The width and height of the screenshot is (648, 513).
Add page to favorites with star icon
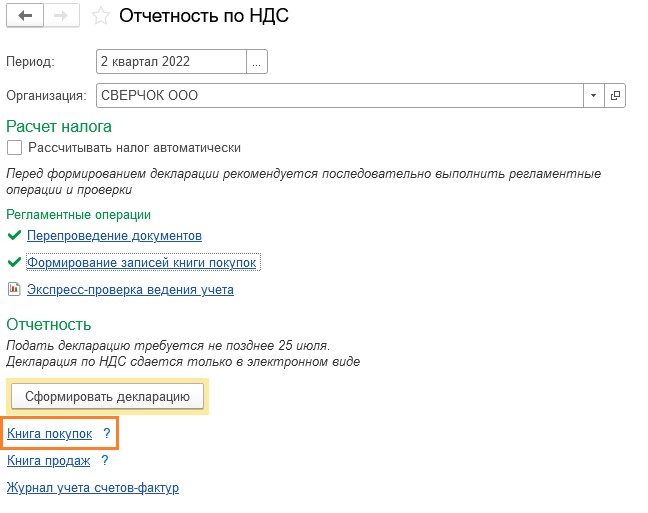point(100,16)
